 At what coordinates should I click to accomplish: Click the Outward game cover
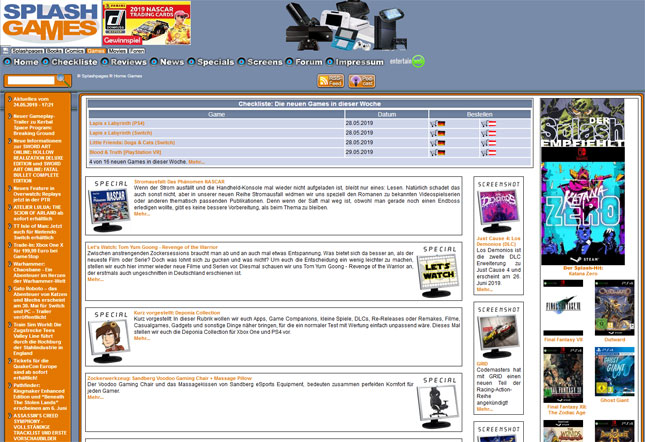tap(615, 308)
